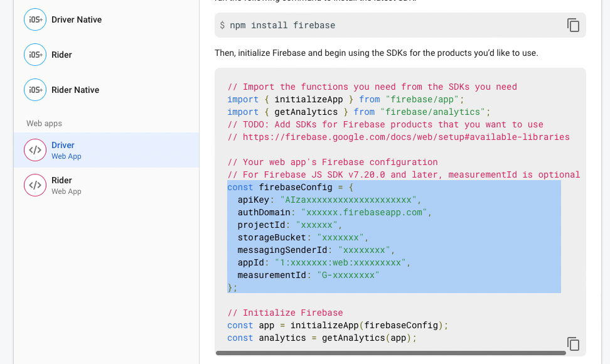Select the Rider iOS app
The height and width of the screenshot is (364, 610).
click(x=106, y=55)
